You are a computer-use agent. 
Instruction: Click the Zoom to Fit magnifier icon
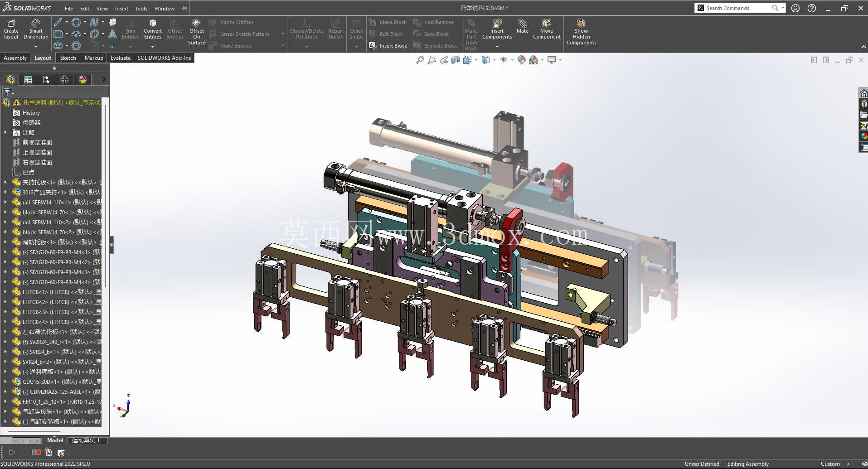(420, 60)
